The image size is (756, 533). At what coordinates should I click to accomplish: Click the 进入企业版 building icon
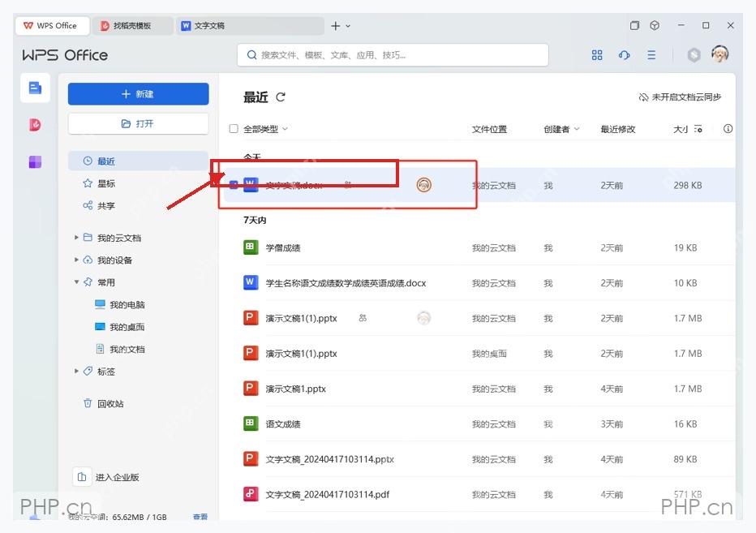tap(82, 477)
